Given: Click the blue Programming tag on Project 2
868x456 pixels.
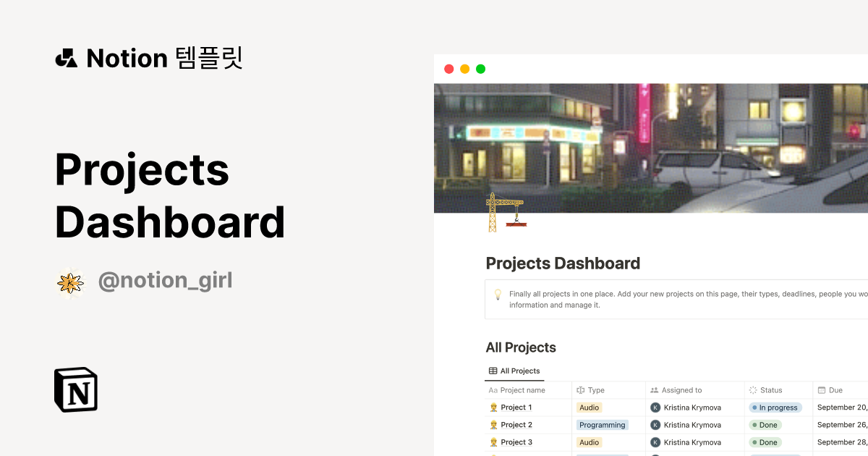Looking at the screenshot, I should tap(603, 425).
